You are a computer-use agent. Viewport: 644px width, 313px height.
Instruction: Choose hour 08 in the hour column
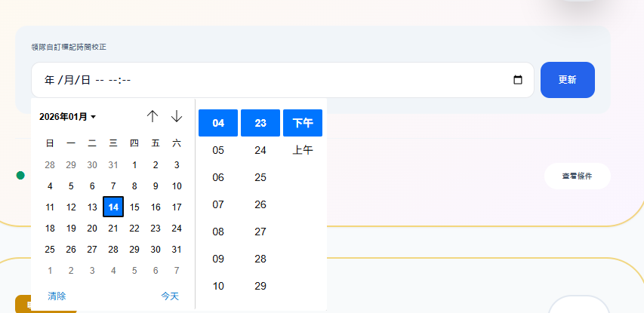click(218, 232)
